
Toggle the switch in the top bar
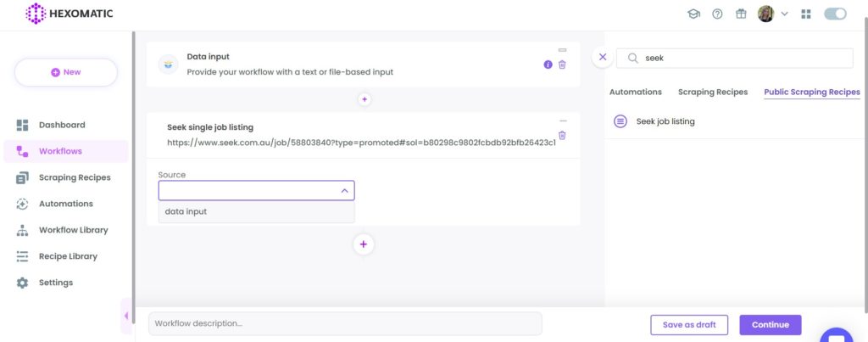(835, 14)
